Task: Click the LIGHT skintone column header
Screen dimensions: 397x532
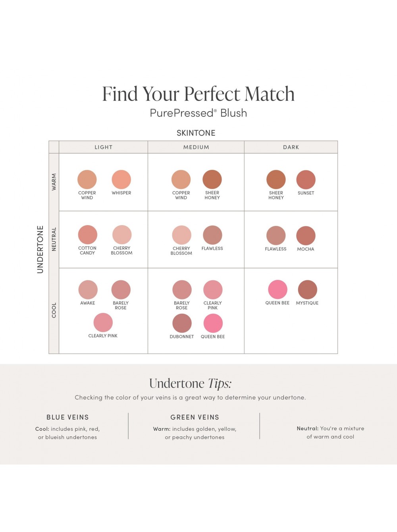Action: point(103,147)
